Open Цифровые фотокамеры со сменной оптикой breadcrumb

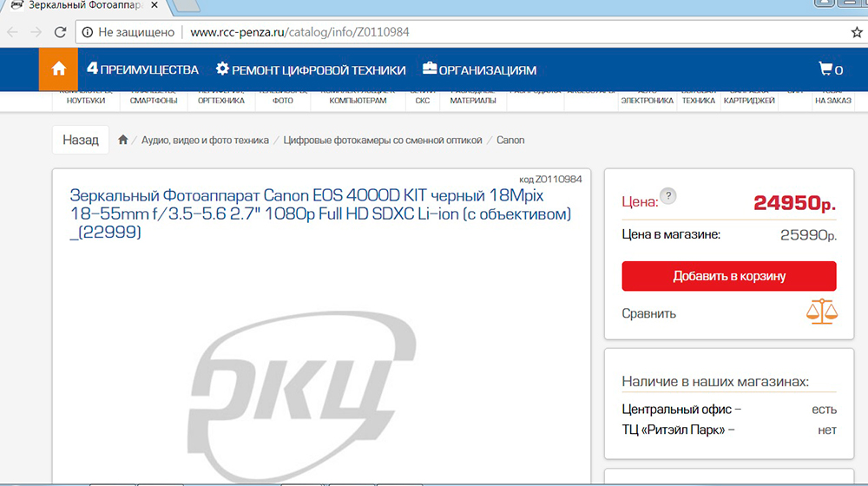coord(383,140)
